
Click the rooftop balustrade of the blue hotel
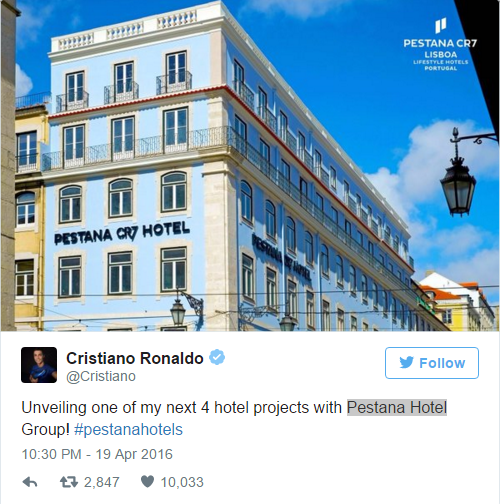pos(127,32)
